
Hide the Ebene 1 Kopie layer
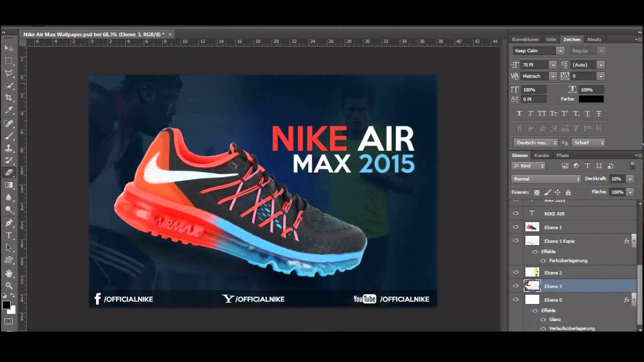[x=516, y=241]
